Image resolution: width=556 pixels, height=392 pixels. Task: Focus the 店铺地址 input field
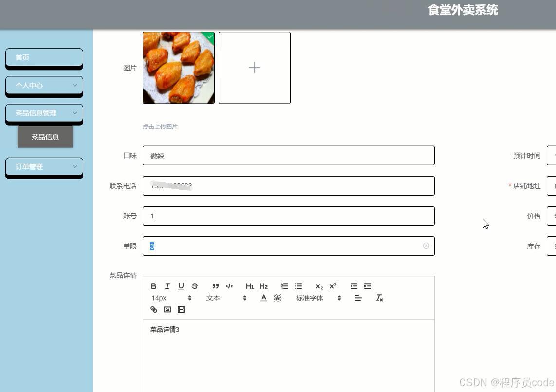[552, 186]
